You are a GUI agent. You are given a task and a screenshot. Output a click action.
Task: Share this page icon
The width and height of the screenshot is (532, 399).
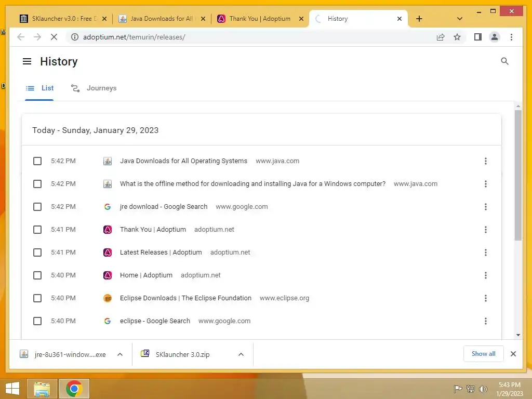(441, 37)
